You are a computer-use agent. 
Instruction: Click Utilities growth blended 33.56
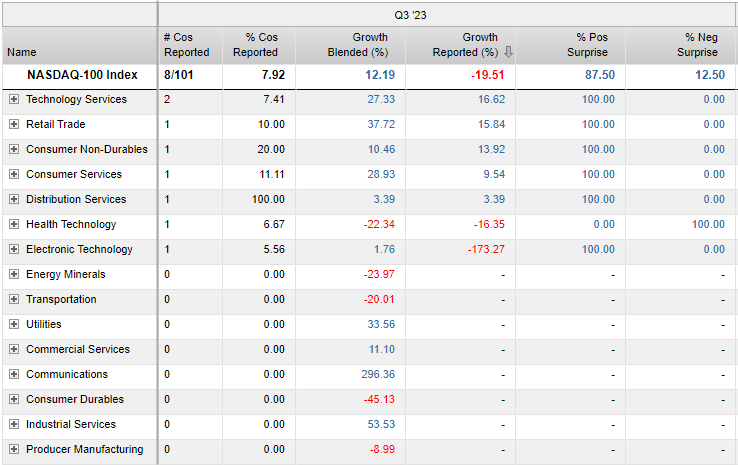coord(381,324)
